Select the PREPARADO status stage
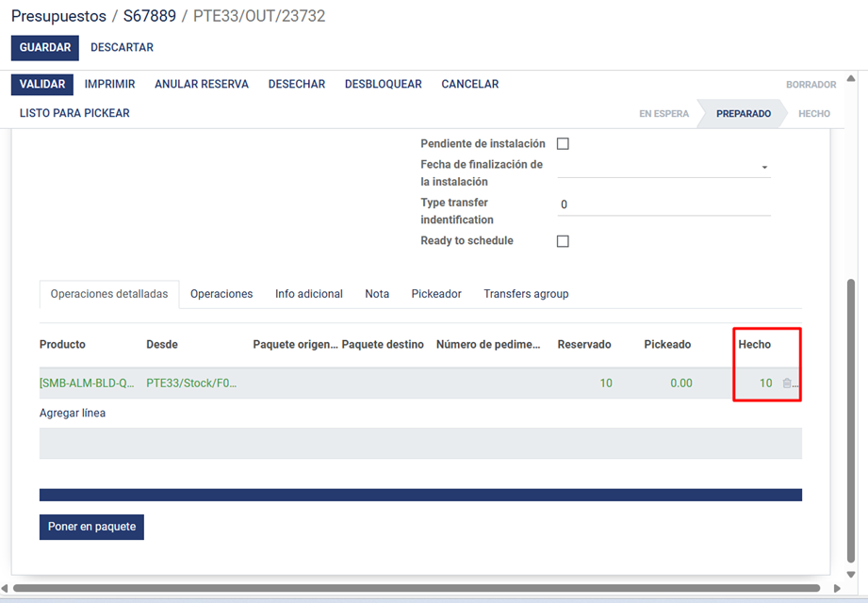868x603 pixels. tap(744, 113)
